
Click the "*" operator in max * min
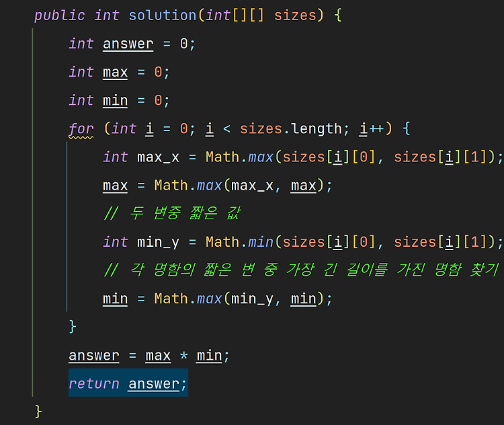(x=183, y=356)
